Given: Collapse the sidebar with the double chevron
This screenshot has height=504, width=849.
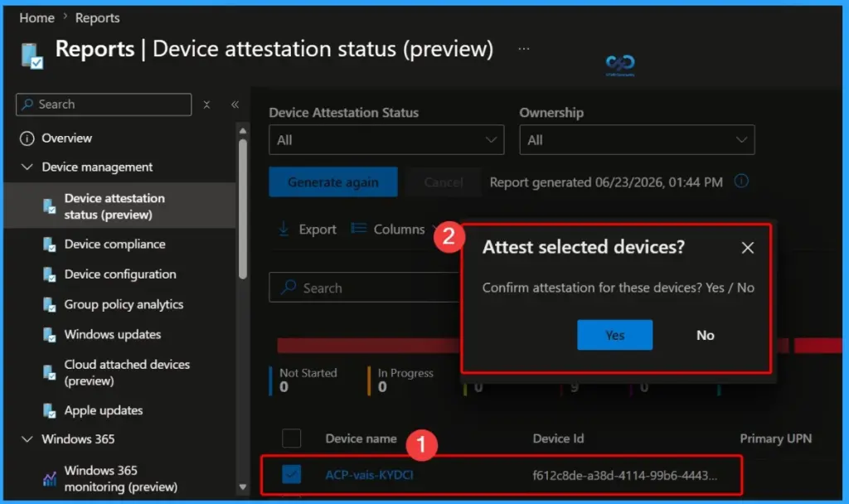Looking at the screenshot, I should point(235,104).
